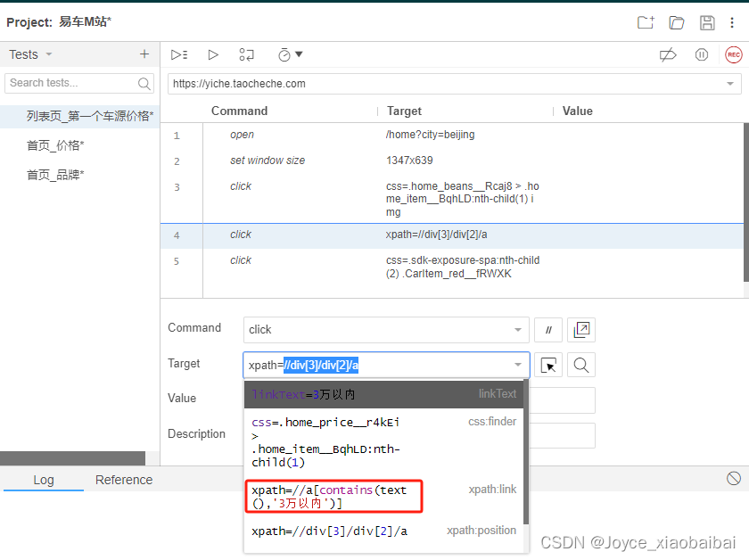This screenshot has height=560, width=749.
Task: Disable breakpoints with the toolbar icon
Action: point(668,54)
